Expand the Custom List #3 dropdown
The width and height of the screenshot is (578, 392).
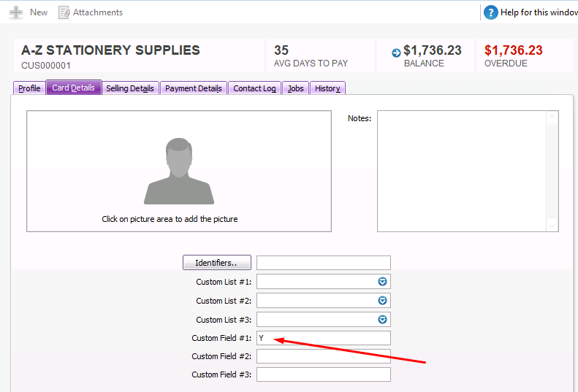point(382,320)
